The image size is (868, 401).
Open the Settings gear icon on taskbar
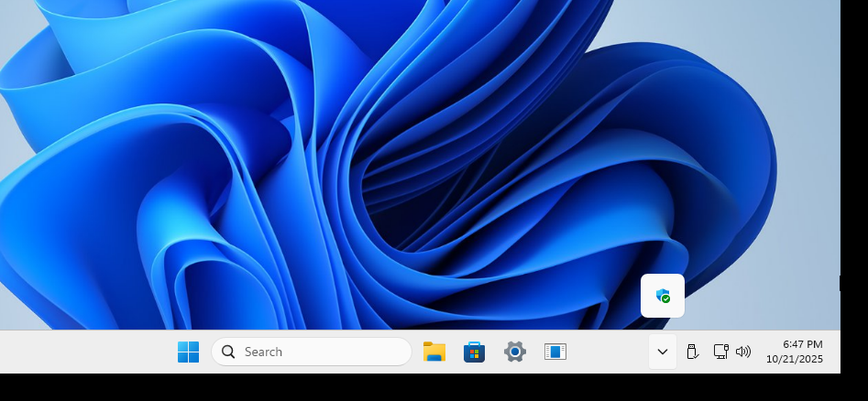(x=515, y=352)
